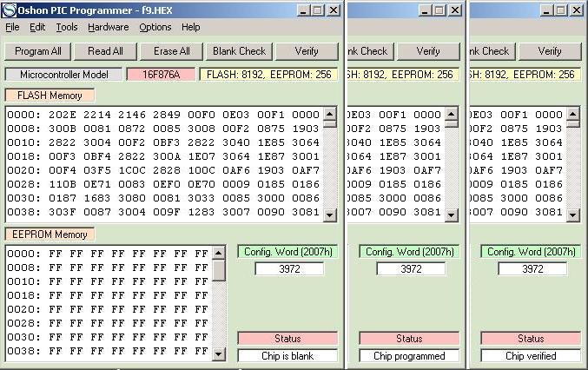Click the Status label in rightmost window
The image size is (588, 370).
pyautogui.click(x=531, y=339)
